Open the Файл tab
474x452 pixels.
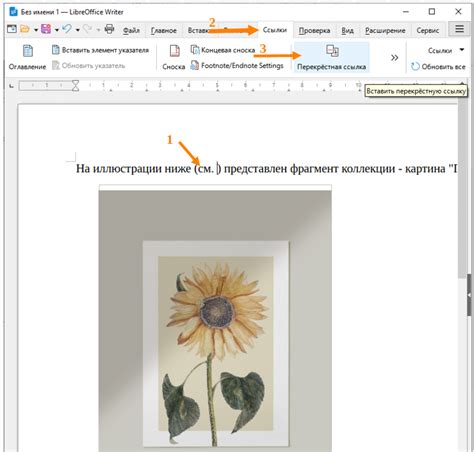[x=131, y=31]
